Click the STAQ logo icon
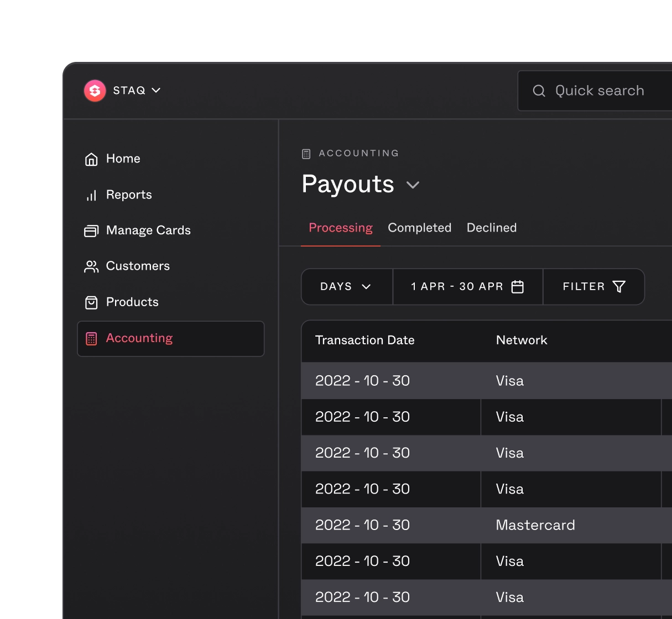The width and height of the screenshot is (672, 619). tap(94, 91)
